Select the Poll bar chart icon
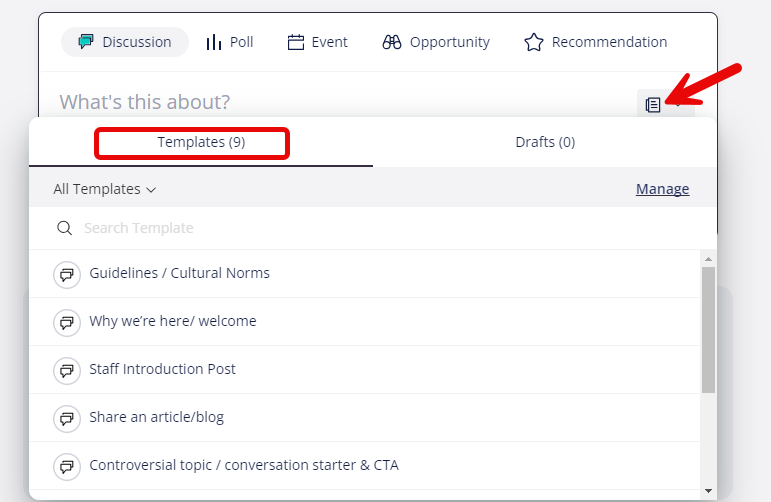 pos(214,42)
